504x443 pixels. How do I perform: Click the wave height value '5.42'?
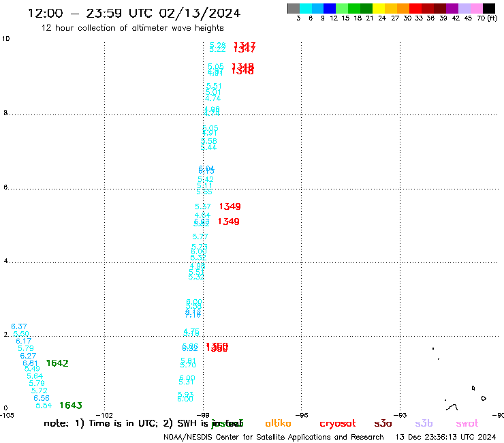click(206, 179)
